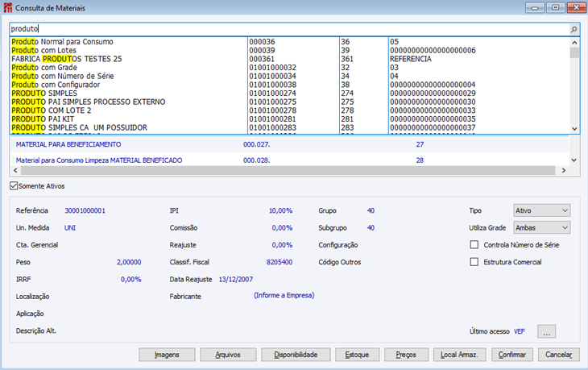Click the Data Reajuste value 13/12/2007
This screenshot has height=370, width=588.
pos(236,279)
